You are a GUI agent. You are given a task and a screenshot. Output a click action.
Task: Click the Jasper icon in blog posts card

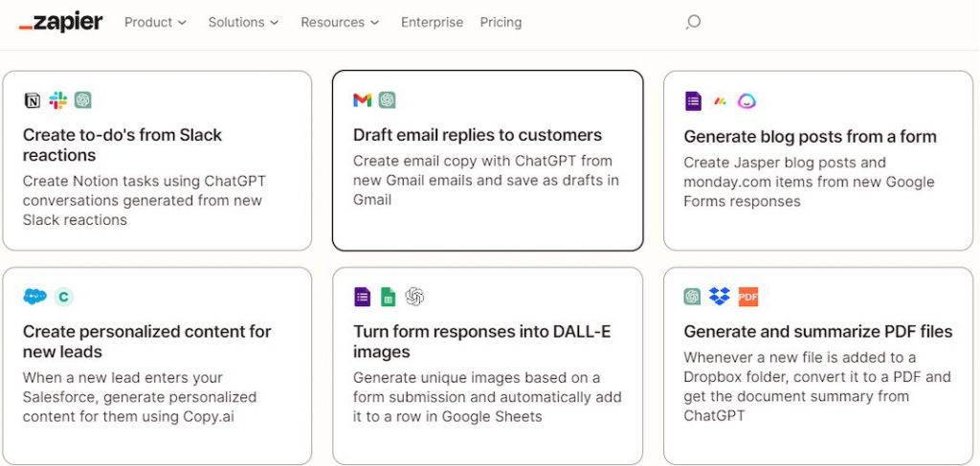(746, 101)
